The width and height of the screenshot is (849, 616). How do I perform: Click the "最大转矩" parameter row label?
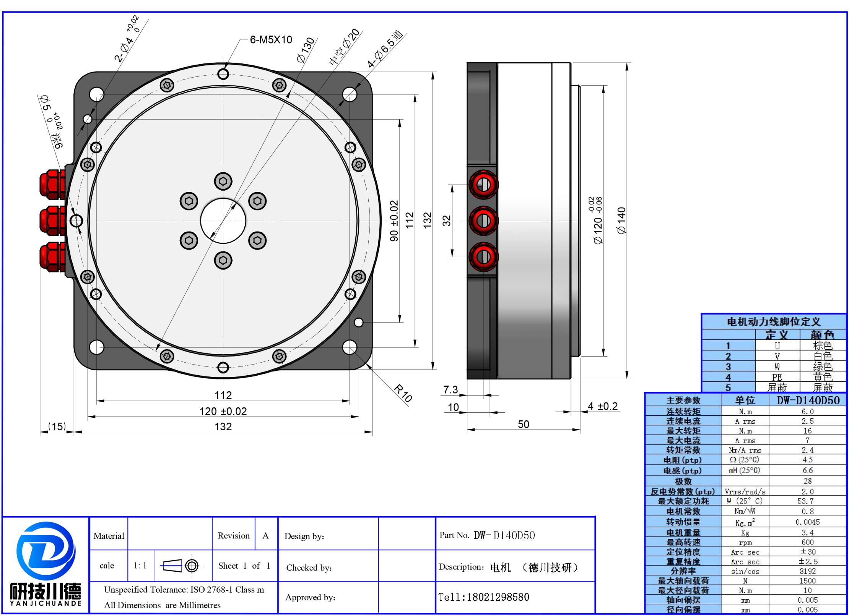pyautogui.click(x=683, y=431)
